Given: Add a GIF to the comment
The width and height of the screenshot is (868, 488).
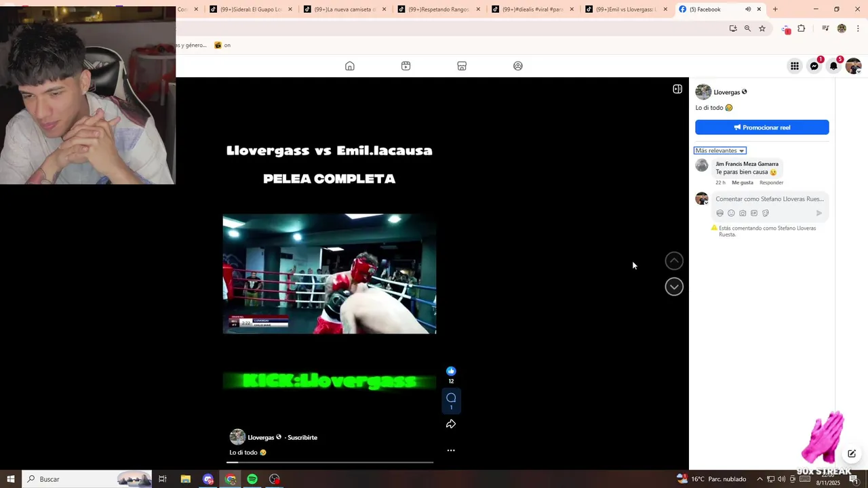Looking at the screenshot, I should (754, 213).
